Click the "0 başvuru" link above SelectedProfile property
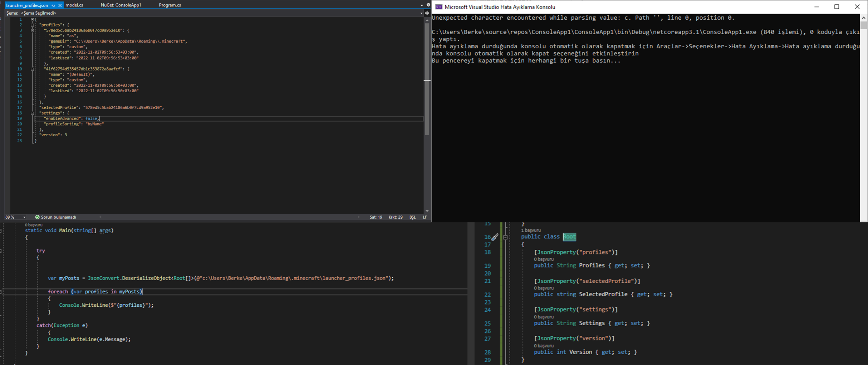868x365 pixels. pyautogui.click(x=544, y=288)
